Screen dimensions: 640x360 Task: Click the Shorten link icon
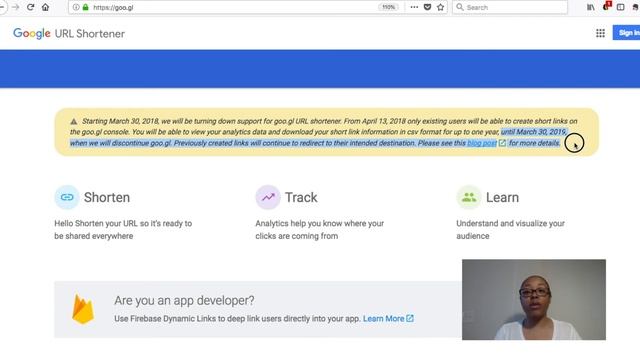tap(67, 197)
